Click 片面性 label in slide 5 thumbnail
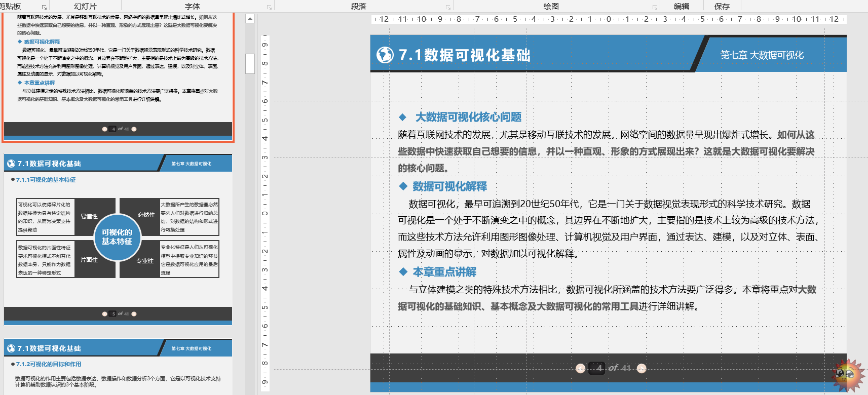The image size is (868, 395). point(89,260)
